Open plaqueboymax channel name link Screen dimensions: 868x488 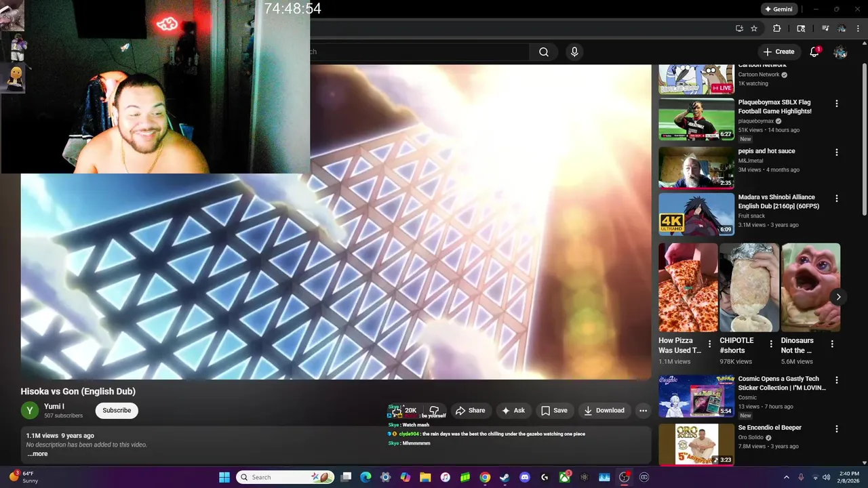(755, 121)
